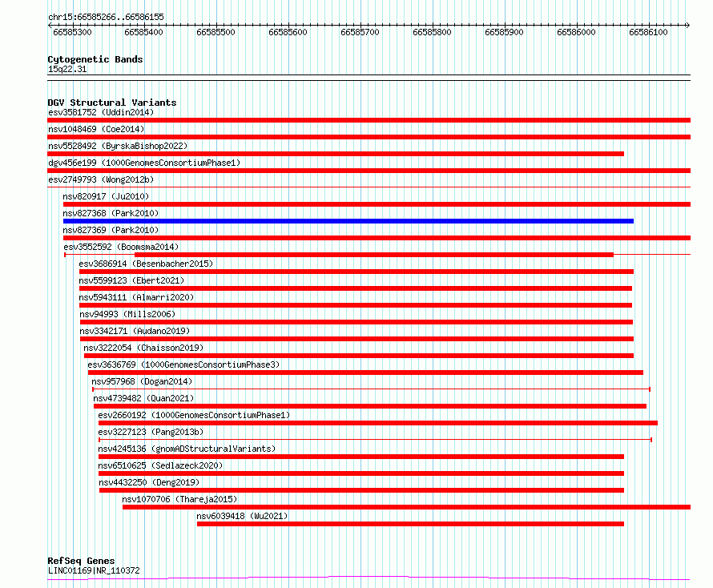Open esv2660192 (1000GenomesConsortiumPhase1) label
This screenshot has height=588, width=713.
tap(194, 415)
